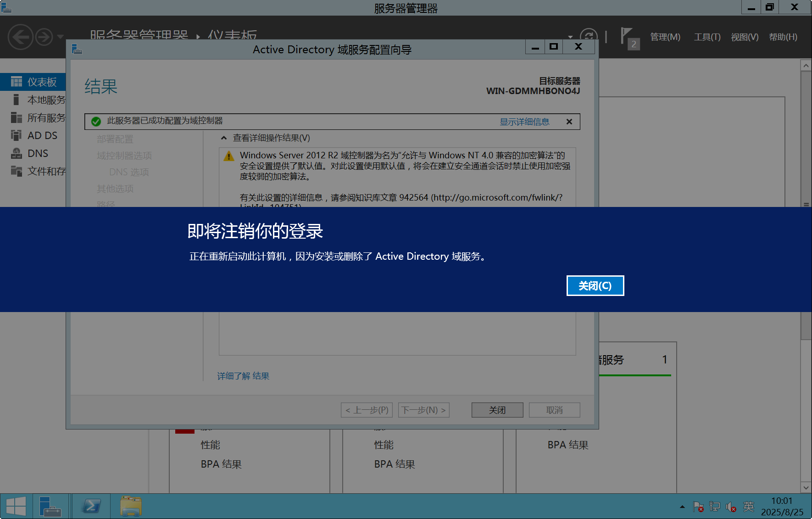Image resolution: width=812 pixels, height=519 pixels.
Task: Click 详细了解 结果 link
Action: click(x=243, y=376)
